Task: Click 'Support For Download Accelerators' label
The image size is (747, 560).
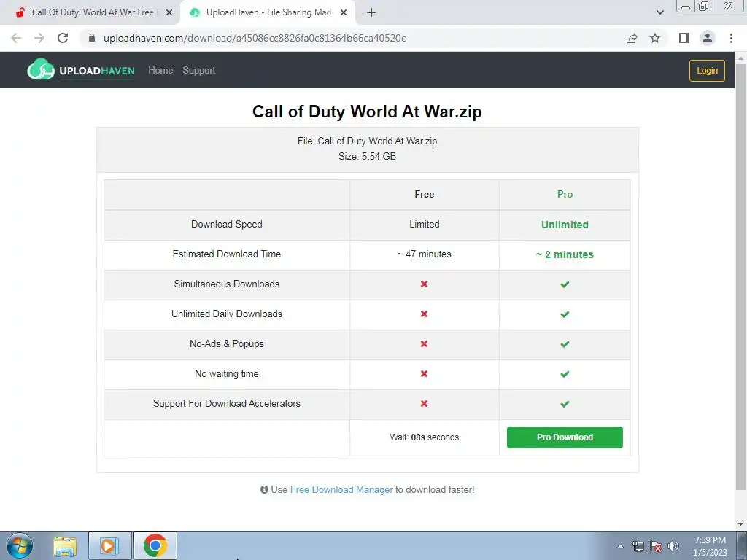Action: tap(227, 404)
